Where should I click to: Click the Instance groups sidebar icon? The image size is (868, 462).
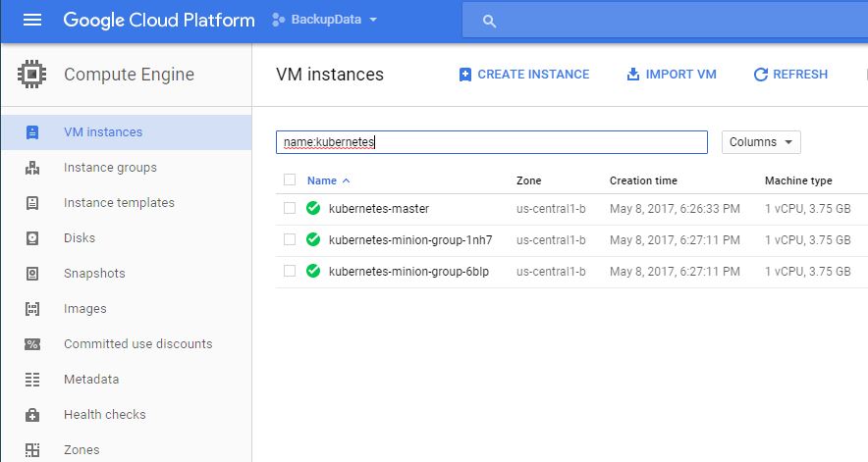coord(32,168)
